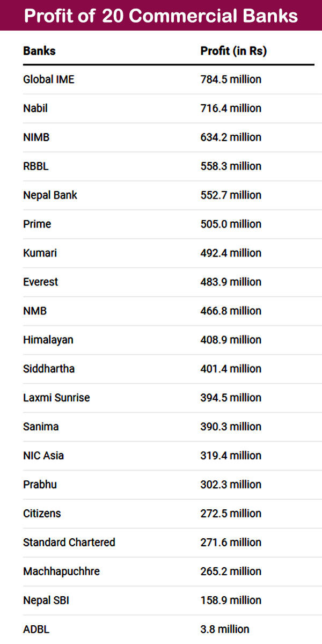The image size is (322, 644).
Task: Click the "Profit of 20 Commercial Banks" title
Action: coord(161,16)
